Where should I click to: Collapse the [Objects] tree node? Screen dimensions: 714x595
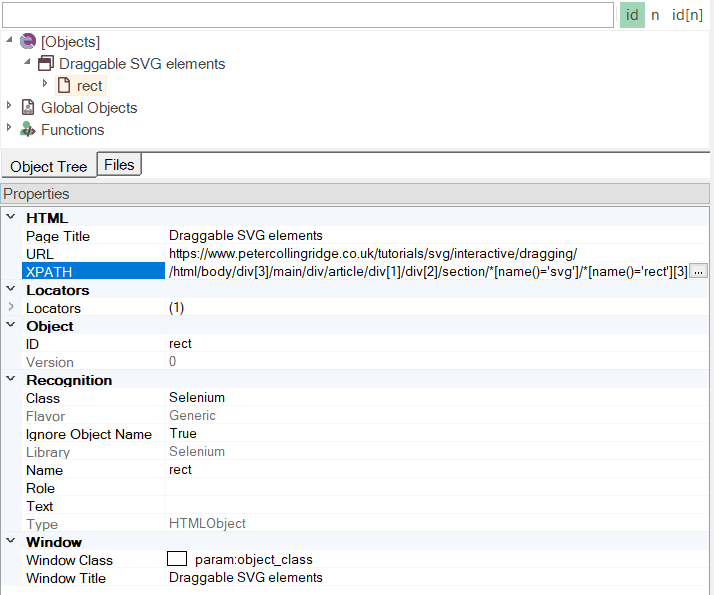coord(10,41)
